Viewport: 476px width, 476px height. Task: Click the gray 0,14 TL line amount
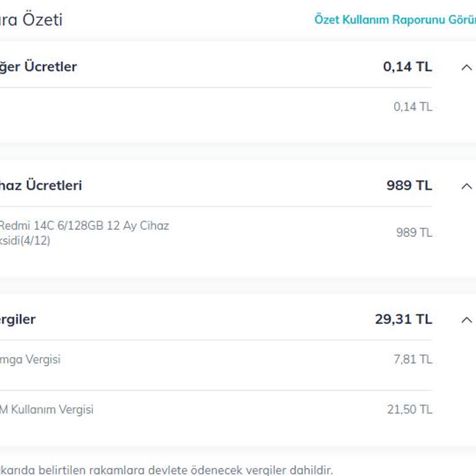(413, 107)
